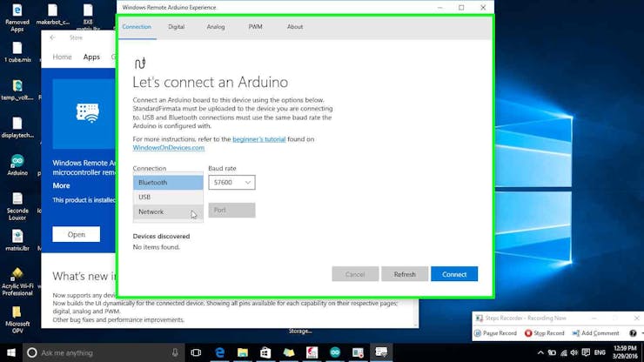Open Acrylic Wi-Fi Professional desktop shortcut
This screenshot has height=362, width=644.
coord(17,282)
